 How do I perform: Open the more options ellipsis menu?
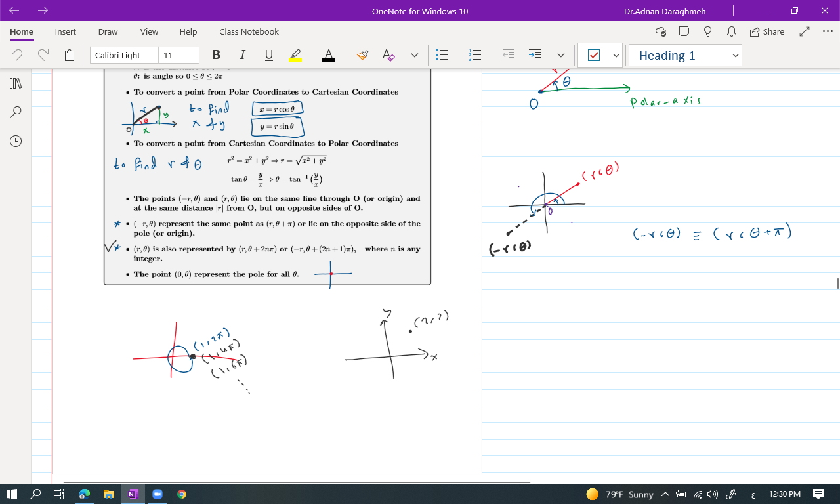[x=828, y=31]
